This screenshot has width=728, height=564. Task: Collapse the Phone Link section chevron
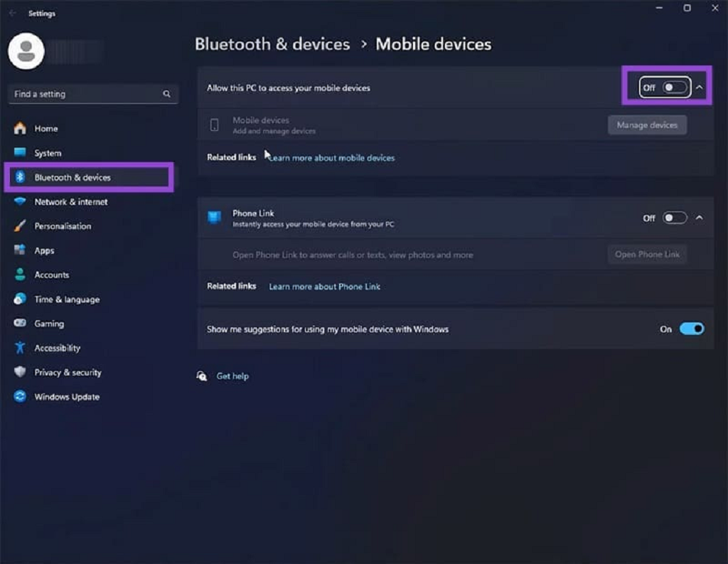700,218
